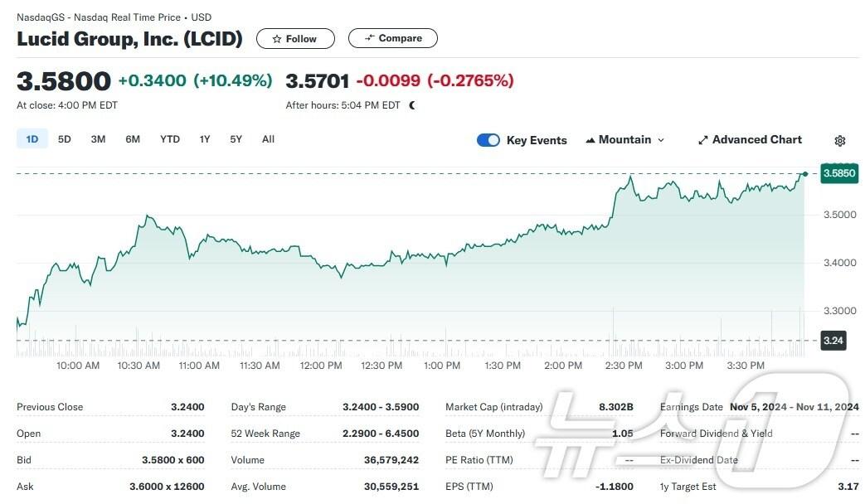Toggle the Key Events switch

tap(488, 140)
